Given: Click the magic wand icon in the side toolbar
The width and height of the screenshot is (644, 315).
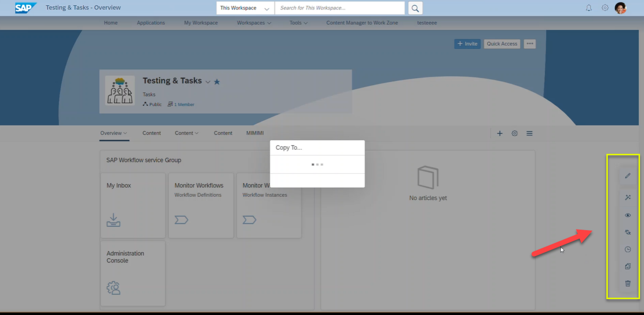Looking at the screenshot, I should coord(628,197).
